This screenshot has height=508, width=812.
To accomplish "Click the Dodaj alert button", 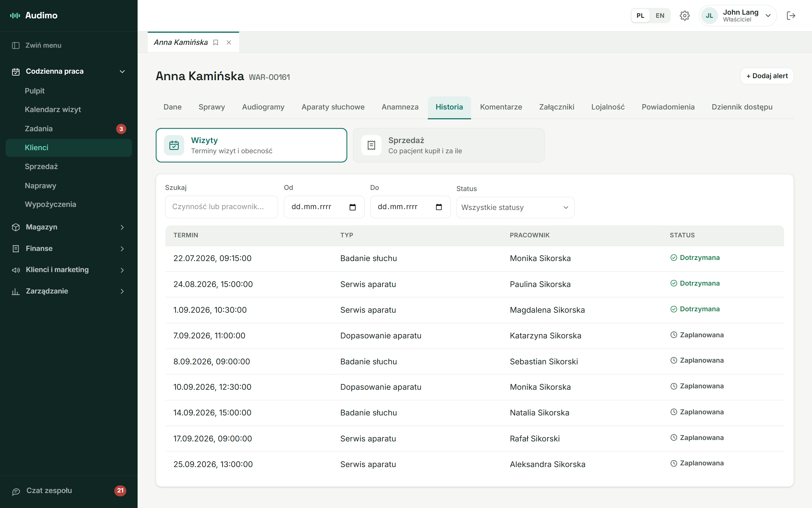I will [x=767, y=76].
